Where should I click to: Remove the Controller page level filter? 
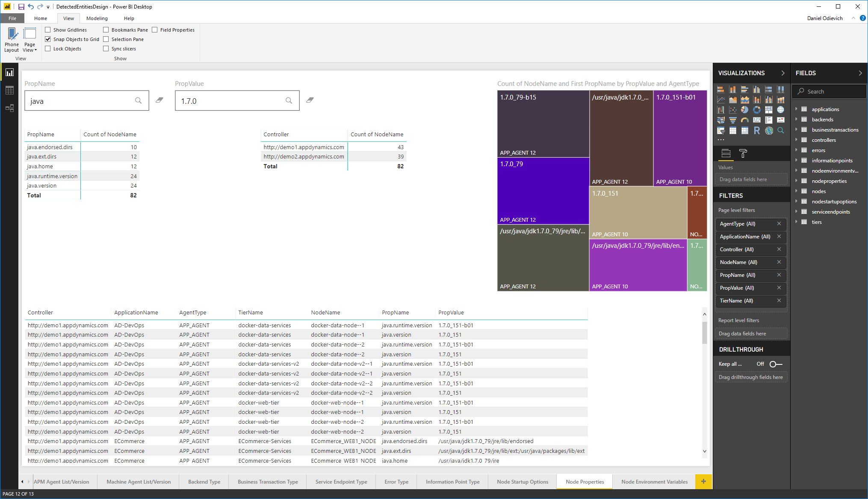point(779,249)
